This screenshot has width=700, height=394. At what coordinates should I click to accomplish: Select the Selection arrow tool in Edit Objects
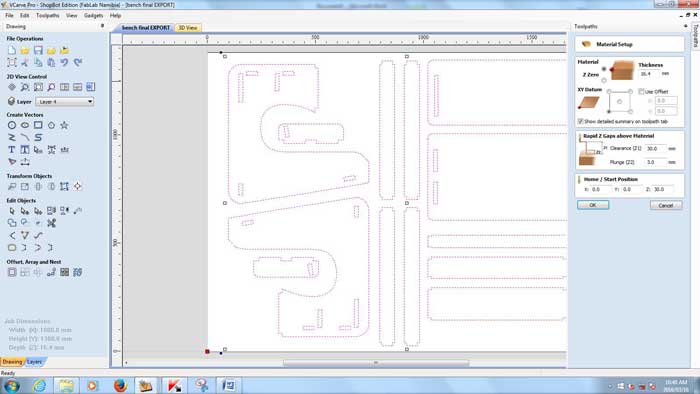pyautogui.click(x=12, y=211)
